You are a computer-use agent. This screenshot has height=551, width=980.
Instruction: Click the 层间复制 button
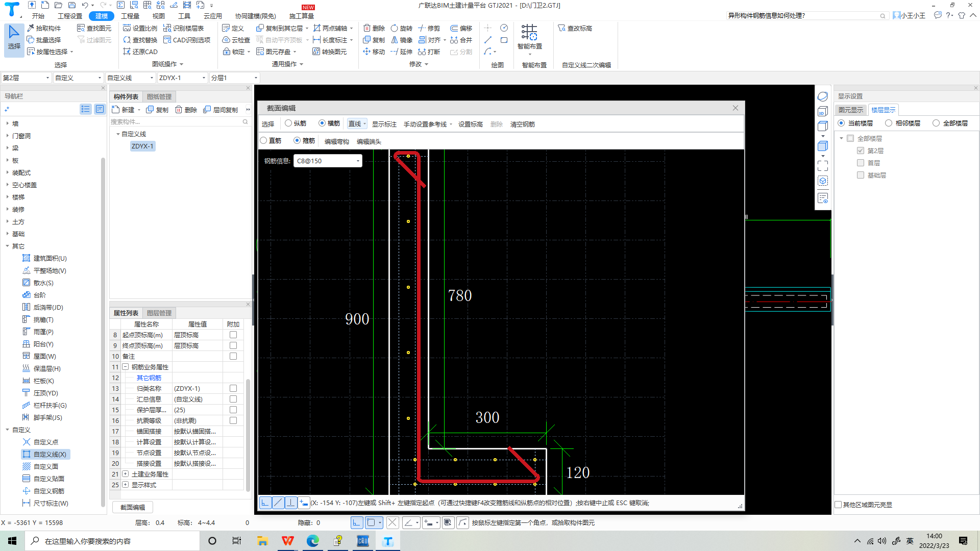tap(220, 110)
